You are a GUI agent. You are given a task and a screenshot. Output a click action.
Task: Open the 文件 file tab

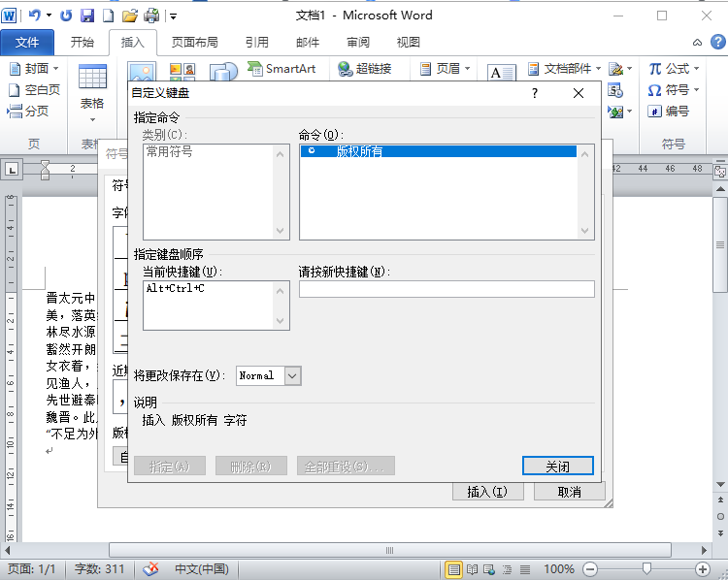click(x=27, y=43)
